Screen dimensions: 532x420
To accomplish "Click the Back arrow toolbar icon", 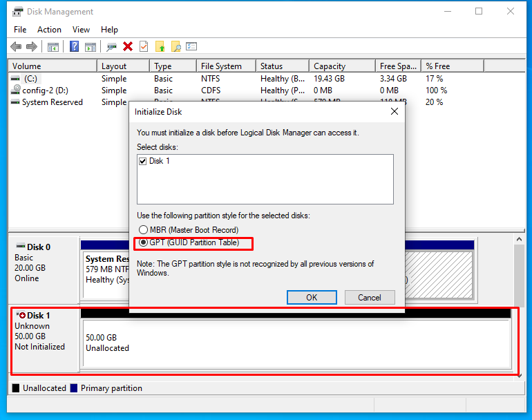I will point(16,47).
